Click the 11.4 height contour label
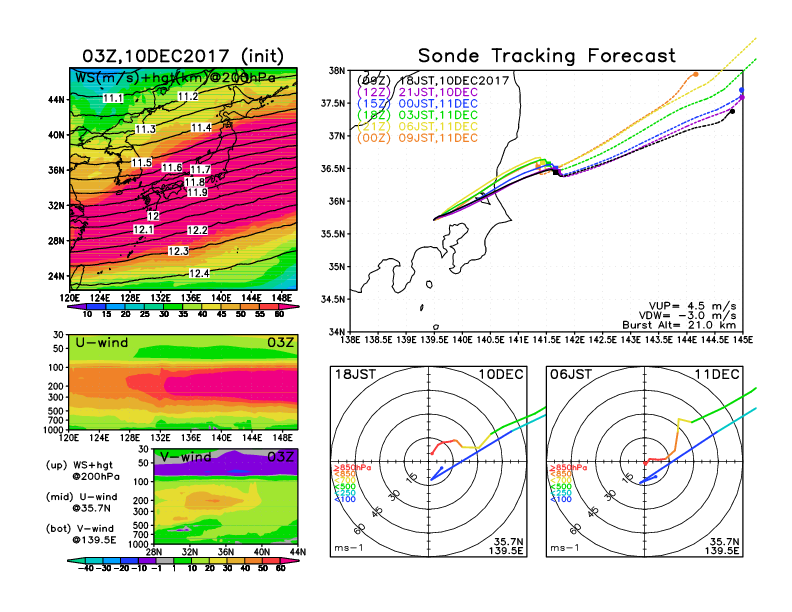 [201, 128]
